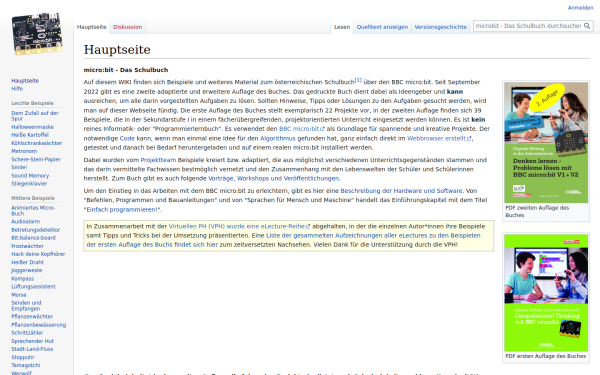This screenshot has width=600, height=375.
Task: Open the Halloweenmaske example
Action: pyautogui.click(x=32, y=127)
